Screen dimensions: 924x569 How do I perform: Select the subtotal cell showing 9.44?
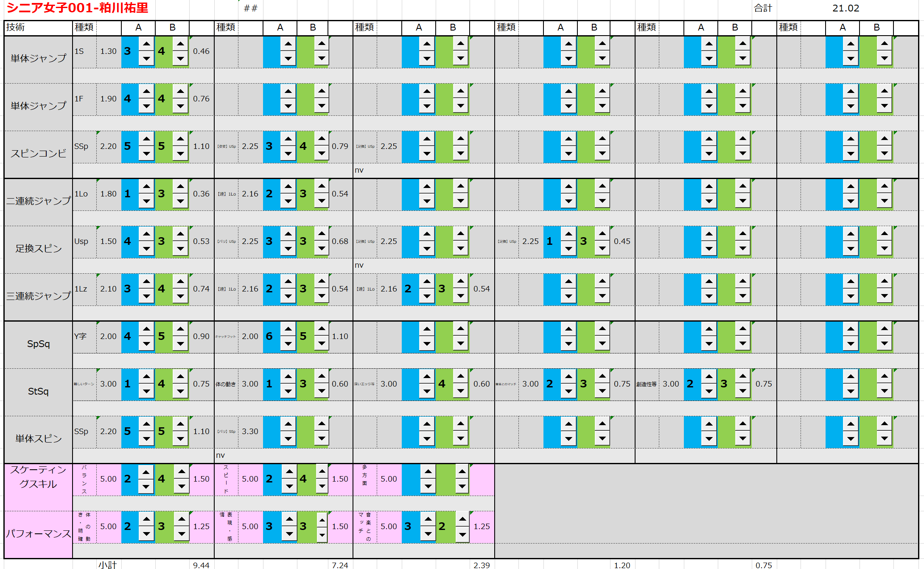tap(201, 565)
